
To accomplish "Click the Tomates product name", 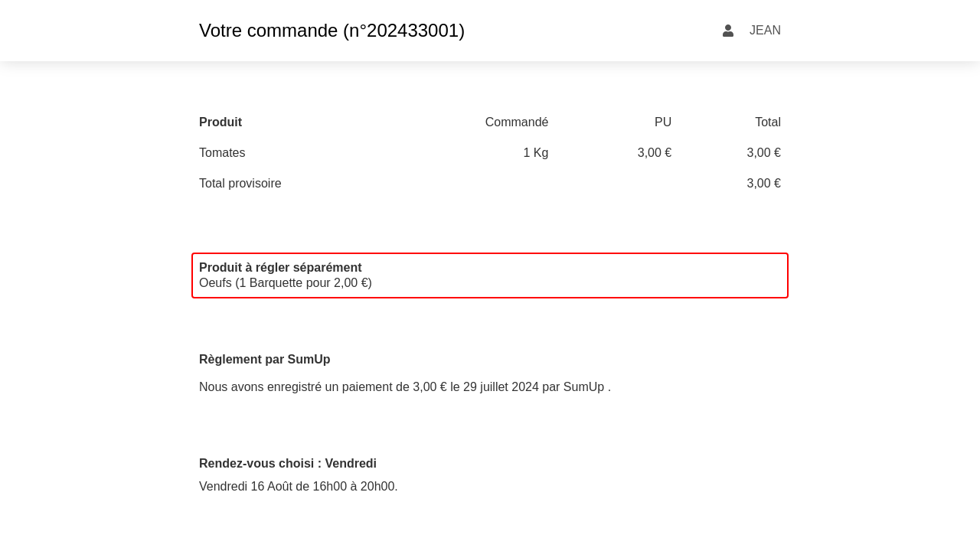I will pos(222,153).
